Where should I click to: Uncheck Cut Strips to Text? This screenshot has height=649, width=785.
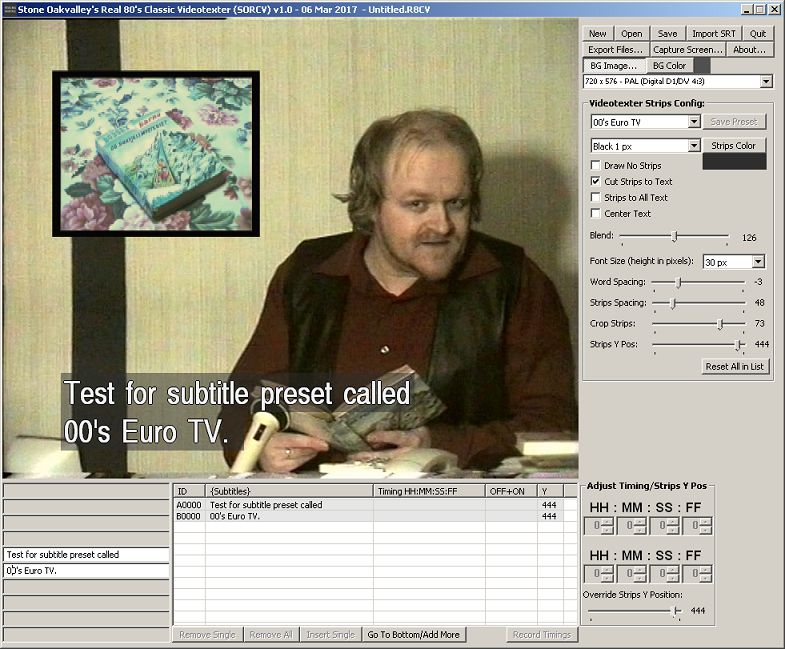point(597,182)
